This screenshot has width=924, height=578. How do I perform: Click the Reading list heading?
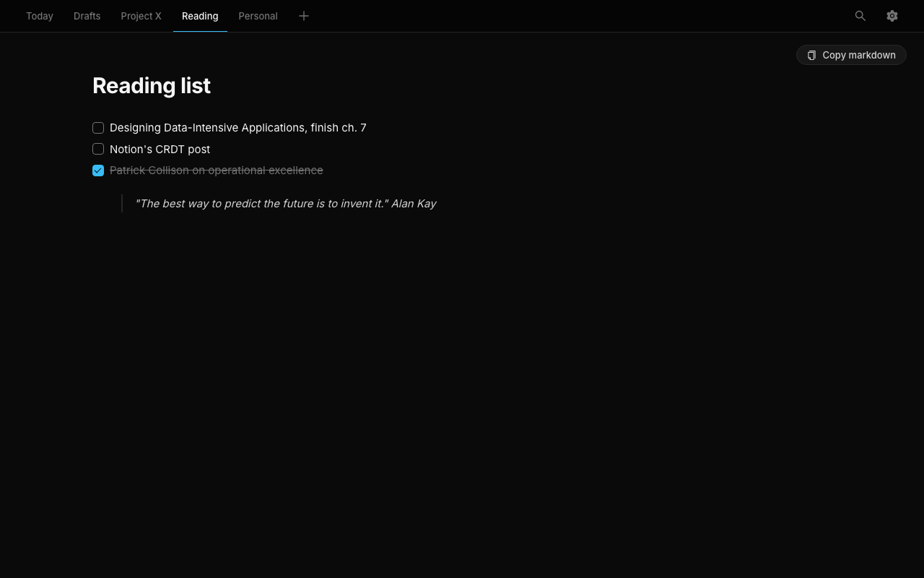pos(152,86)
